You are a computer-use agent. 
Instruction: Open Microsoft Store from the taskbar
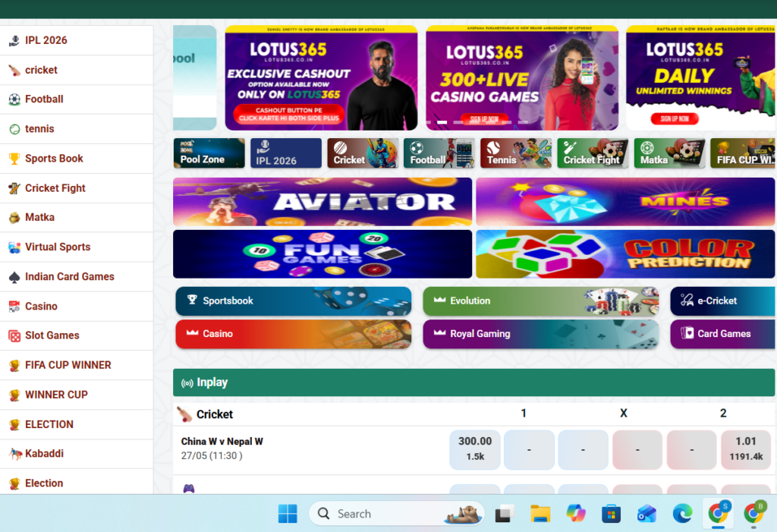pos(611,514)
